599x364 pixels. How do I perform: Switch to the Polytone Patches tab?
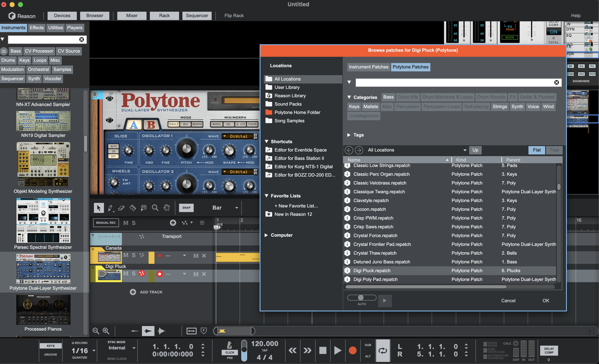click(410, 67)
